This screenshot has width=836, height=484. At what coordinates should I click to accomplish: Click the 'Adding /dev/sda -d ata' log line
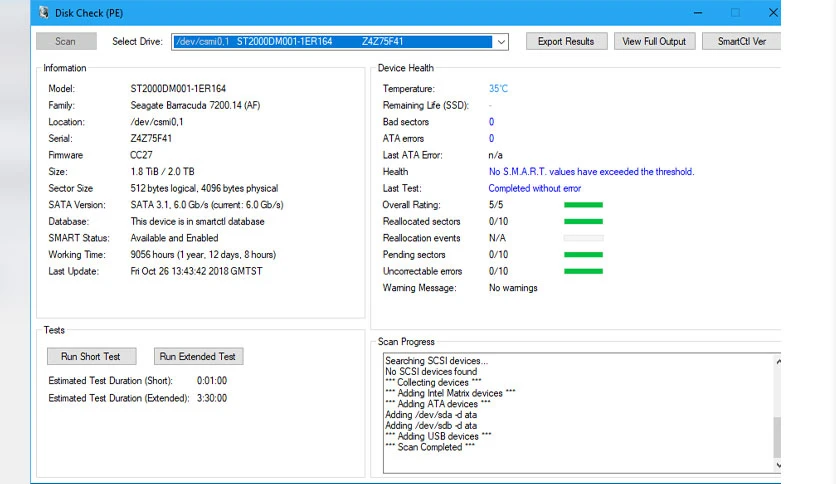tap(431, 415)
